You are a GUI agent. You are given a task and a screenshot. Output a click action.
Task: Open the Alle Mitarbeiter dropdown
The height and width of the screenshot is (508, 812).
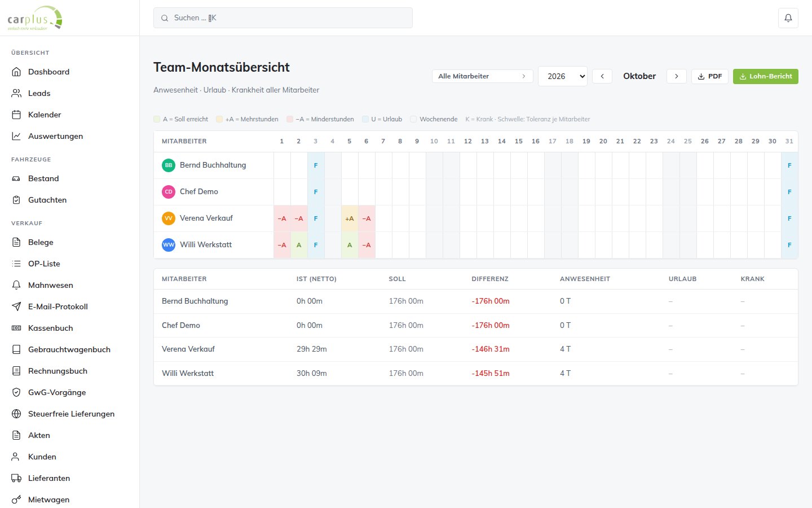coord(482,76)
